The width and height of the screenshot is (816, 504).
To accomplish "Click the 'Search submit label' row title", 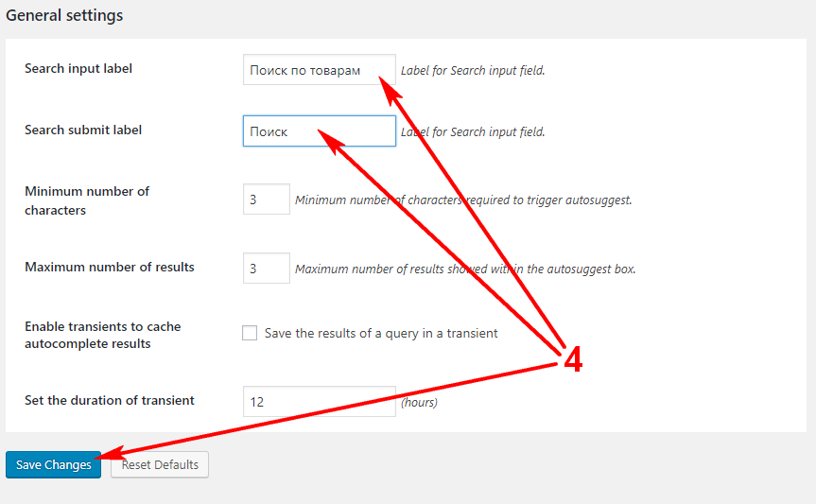I will [83, 130].
